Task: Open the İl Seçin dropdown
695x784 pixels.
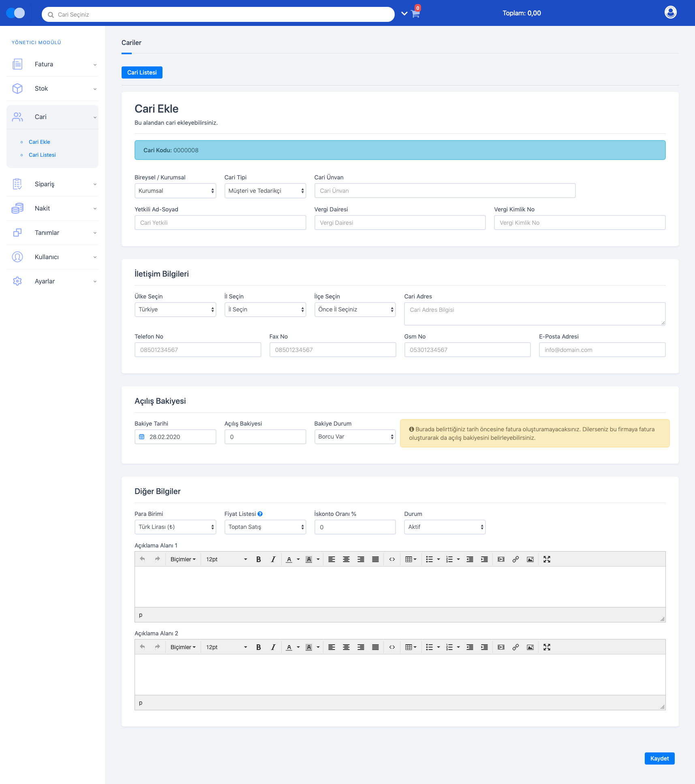Action: 265,309
